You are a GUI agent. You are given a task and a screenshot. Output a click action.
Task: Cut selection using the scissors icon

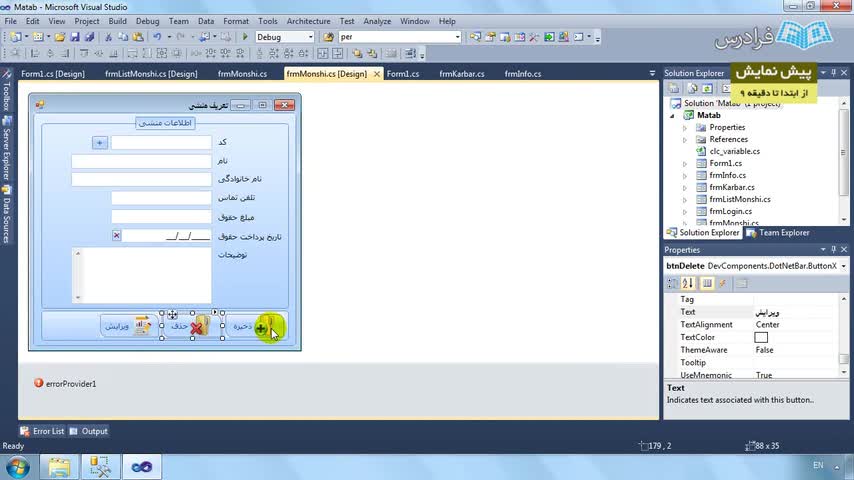coord(108,37)
